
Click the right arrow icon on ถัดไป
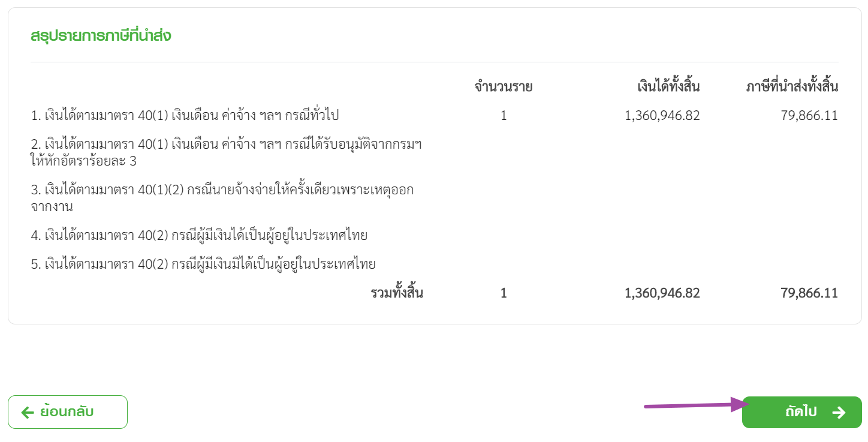coord(839,413)
